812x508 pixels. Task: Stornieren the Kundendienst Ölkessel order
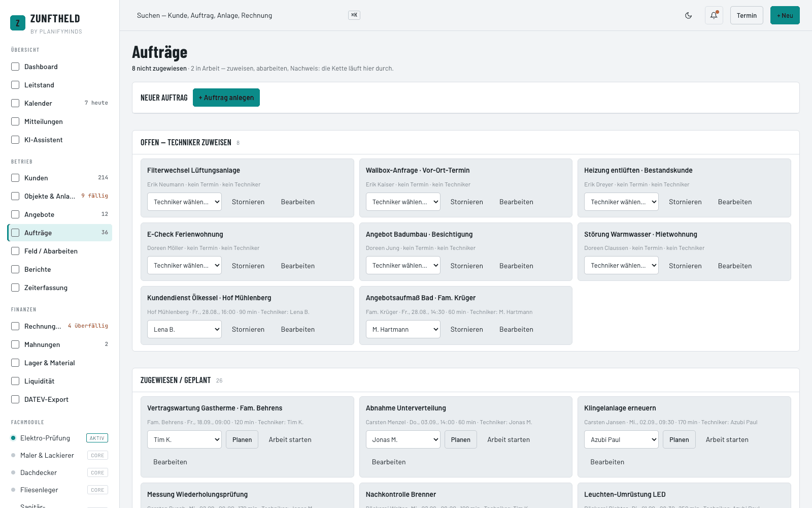[248, 329]
